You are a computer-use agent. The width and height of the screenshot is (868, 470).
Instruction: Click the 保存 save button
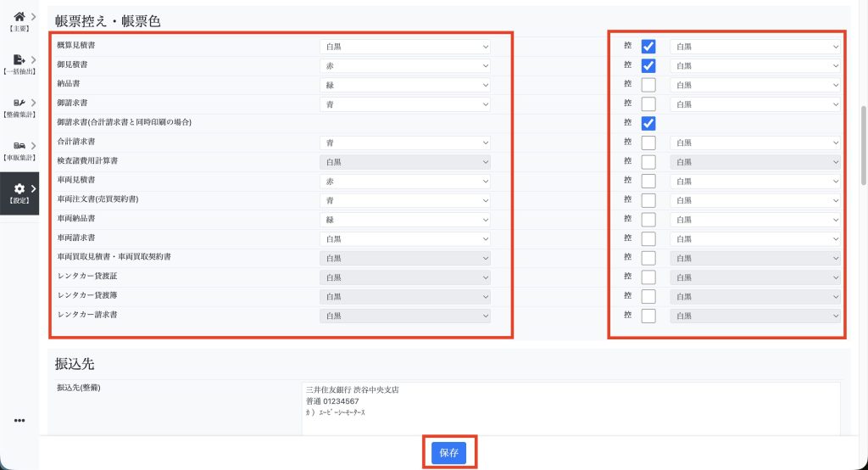(448, 453)
